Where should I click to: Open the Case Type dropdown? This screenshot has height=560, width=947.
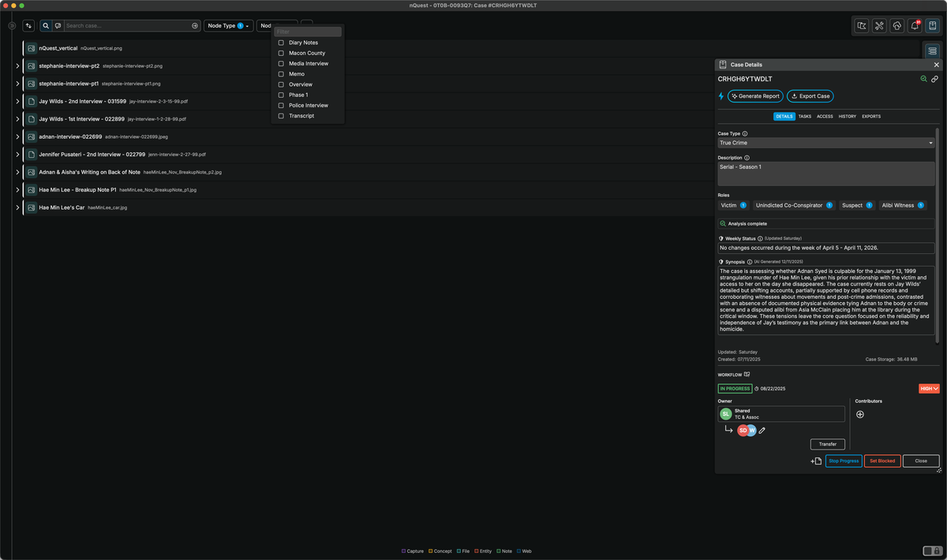(825, 143)
